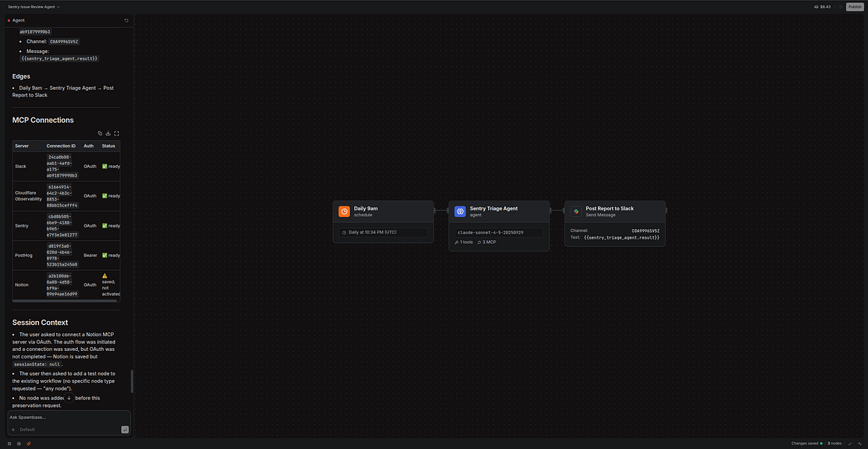Viewport: 868px width, 449px height.
Task: Click the activity pulse icon in status bar
Action: tap(860, 444)
